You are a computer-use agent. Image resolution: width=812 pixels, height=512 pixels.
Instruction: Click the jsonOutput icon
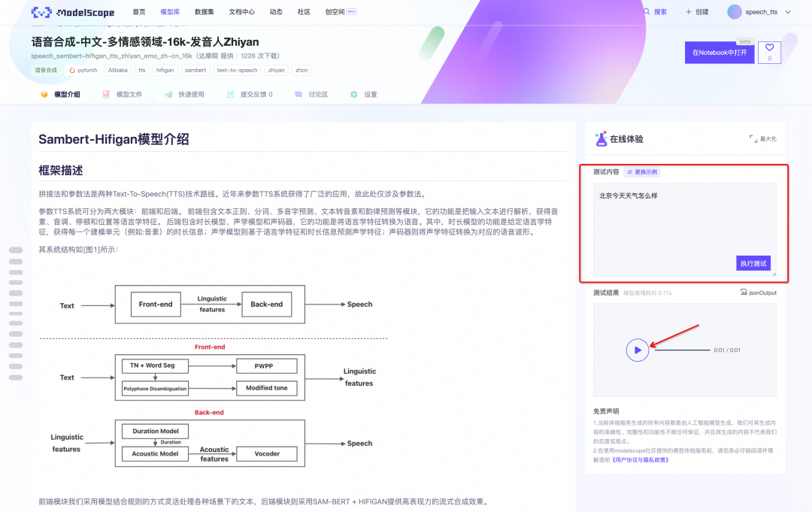[x=744, y=292]
